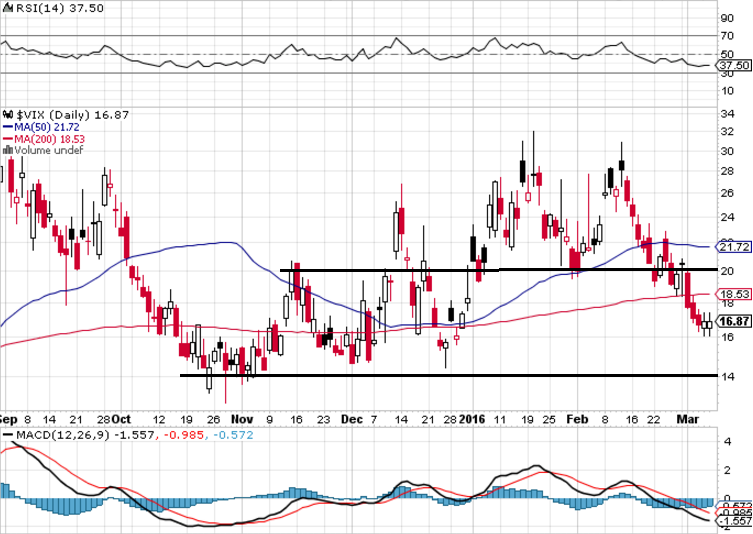Click the Mar label on date axis
Viewport: 753px width, 534px height.
point(688,419)
